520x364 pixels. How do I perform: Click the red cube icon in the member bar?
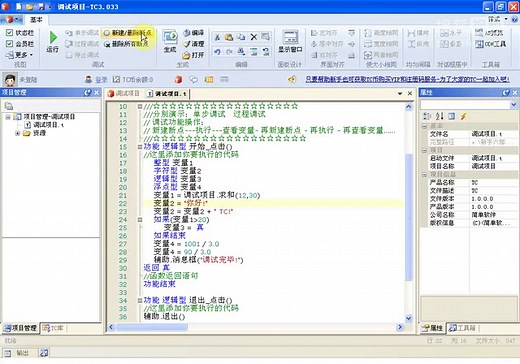178,79
